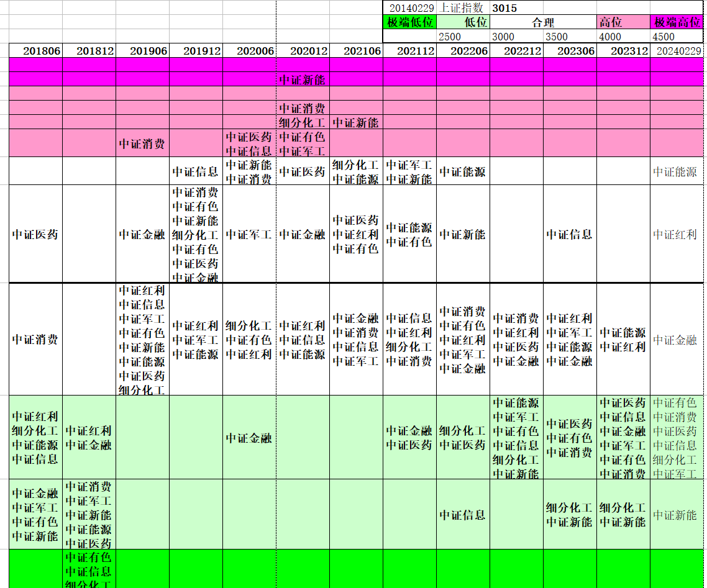Click 细分化工 in the pink 202012 column

pos(302,122)
